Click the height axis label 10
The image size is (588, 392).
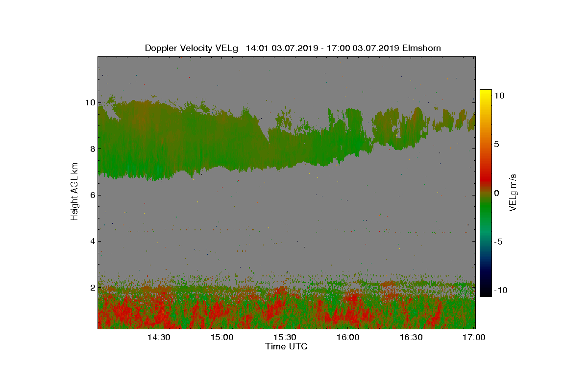(90, 102)
